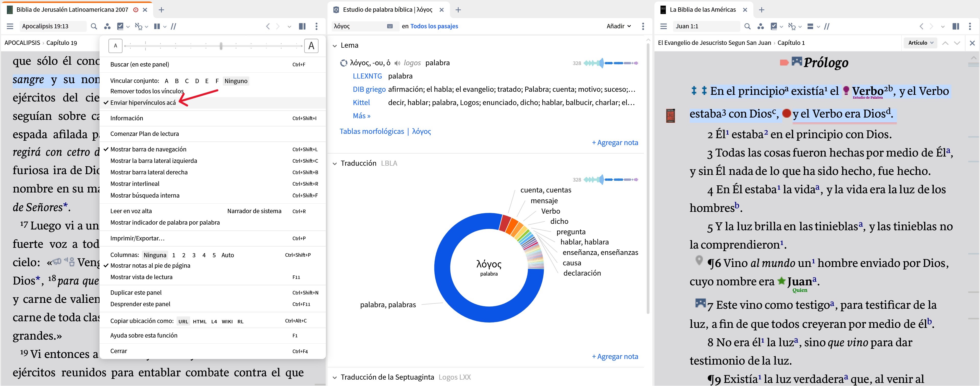Screen dimensions: 980x386
Task: Open the kebab menu of La Biblia de las Américas
Action: pyautogui.click(x=970, y=26)
